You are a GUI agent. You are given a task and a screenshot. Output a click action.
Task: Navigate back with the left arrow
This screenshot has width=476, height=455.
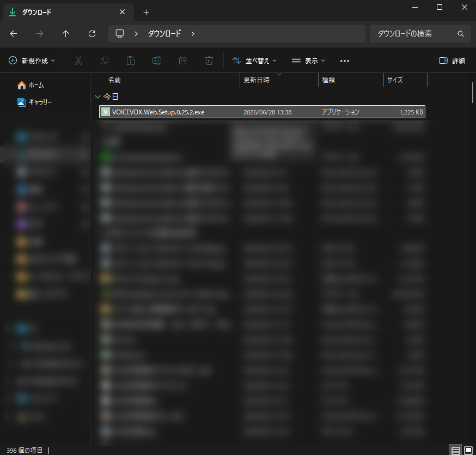[14, 34]
